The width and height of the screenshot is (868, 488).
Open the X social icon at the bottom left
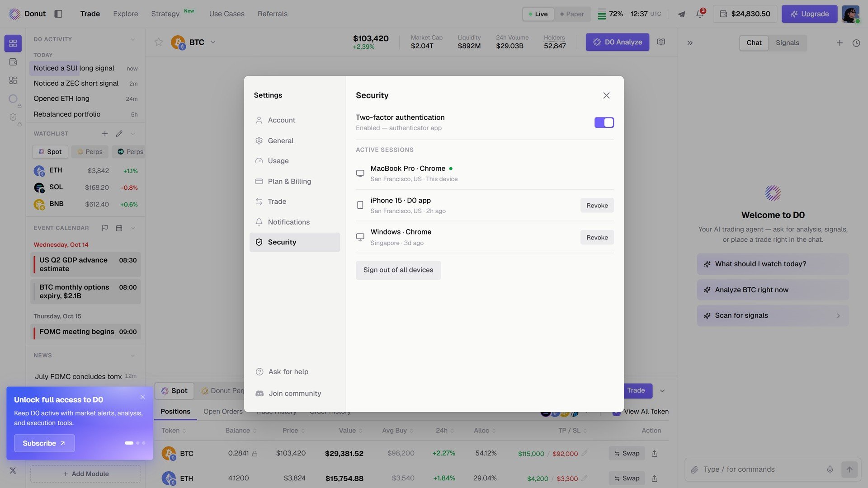point(13,470)
